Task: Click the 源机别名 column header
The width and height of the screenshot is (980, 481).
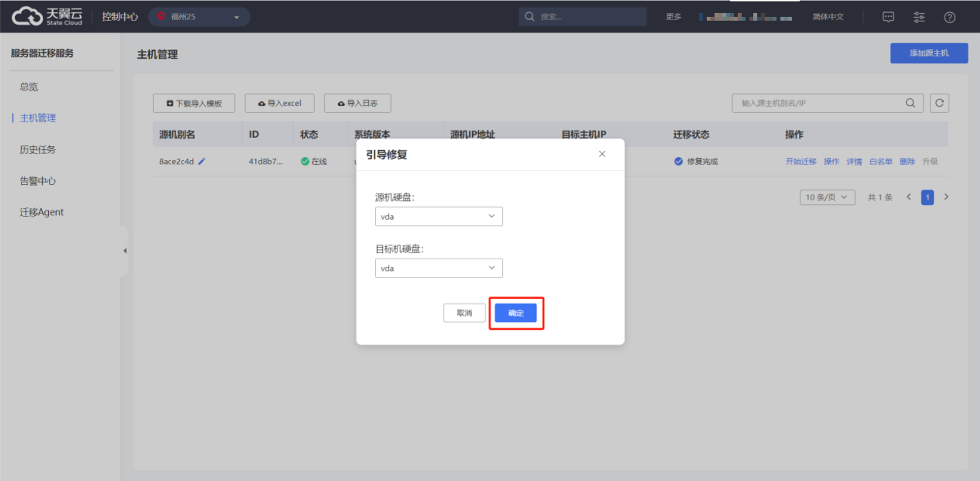Action: pos(177,134)
